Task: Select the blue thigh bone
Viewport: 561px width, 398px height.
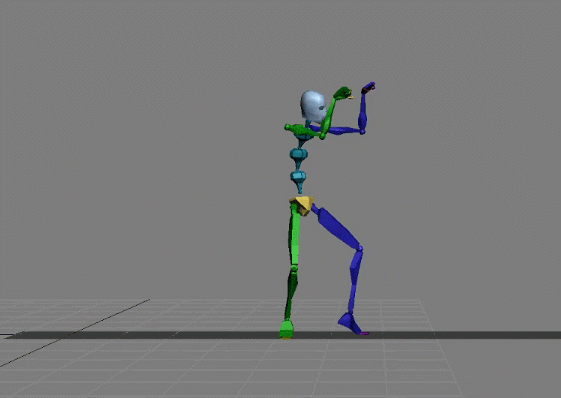Action: [x=337, y=227]
